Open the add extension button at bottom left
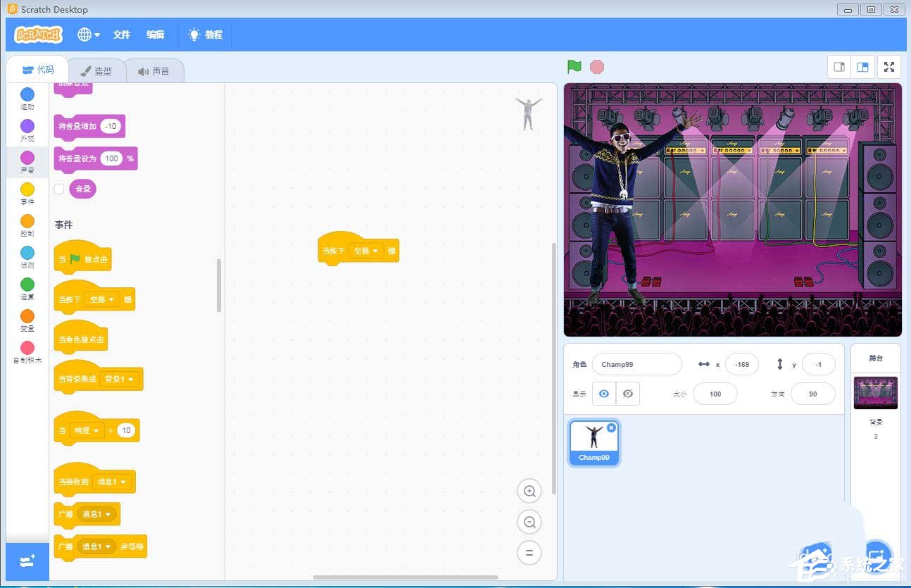911x588 pixels. pos(27,561)
